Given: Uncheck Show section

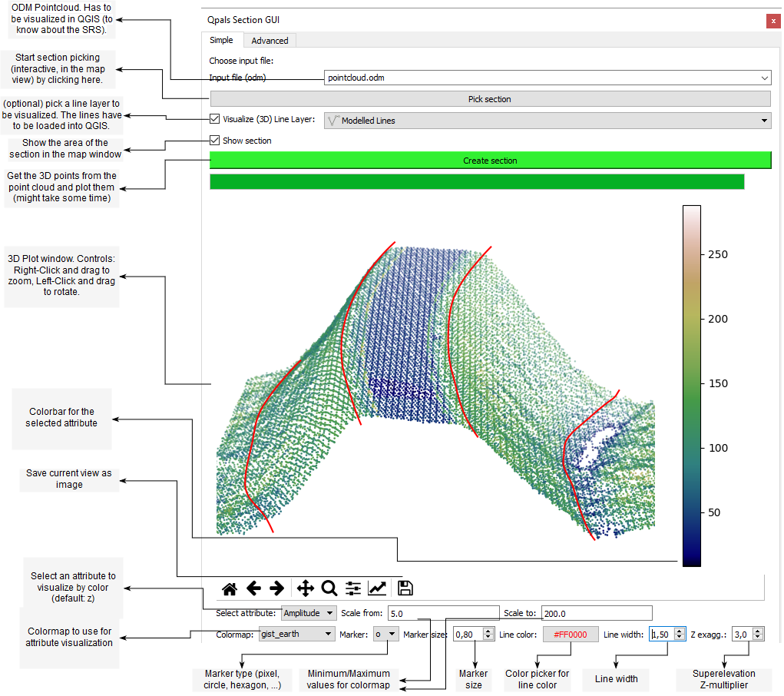Looking at the screenshot, I should click(x=213, y=141).
